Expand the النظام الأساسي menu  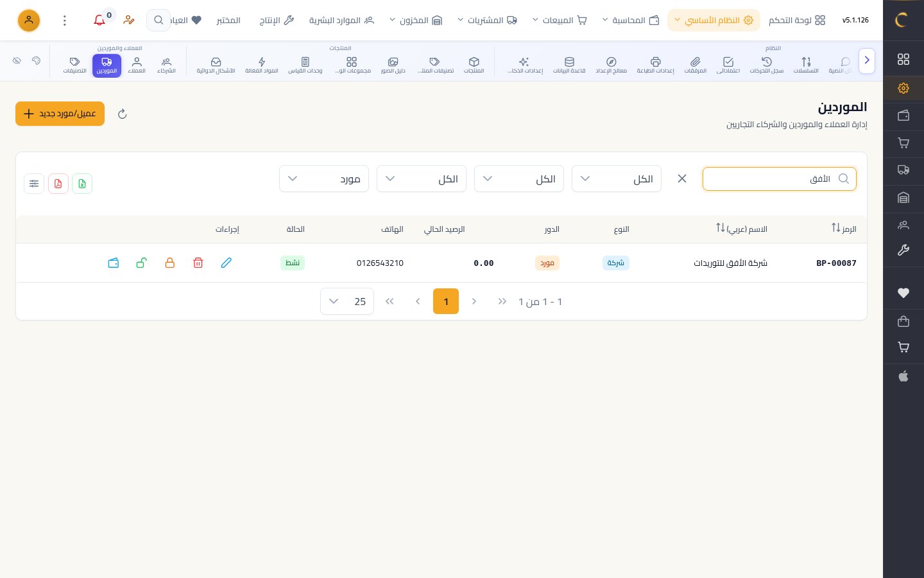tap(714, 21)
